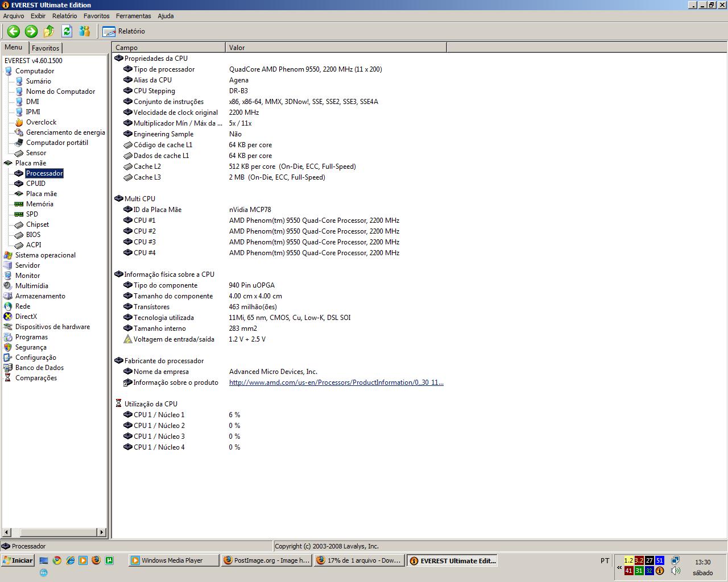Open the Exibir menu

(38, 16)
